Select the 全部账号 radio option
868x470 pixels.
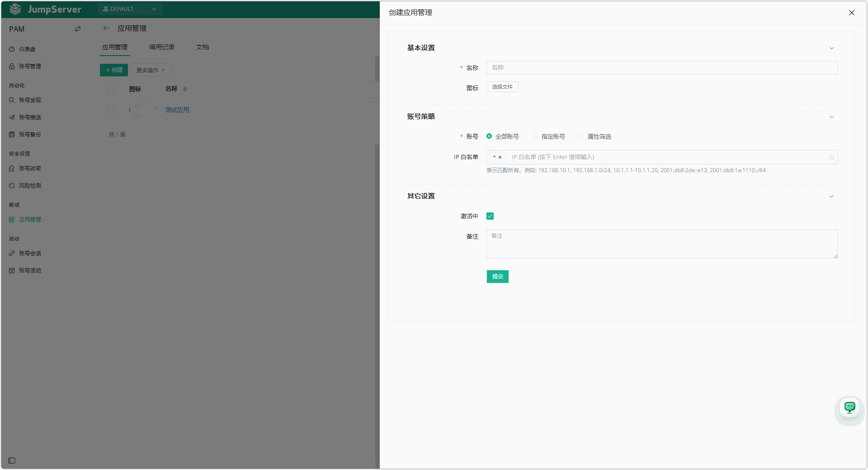point(489,136)
